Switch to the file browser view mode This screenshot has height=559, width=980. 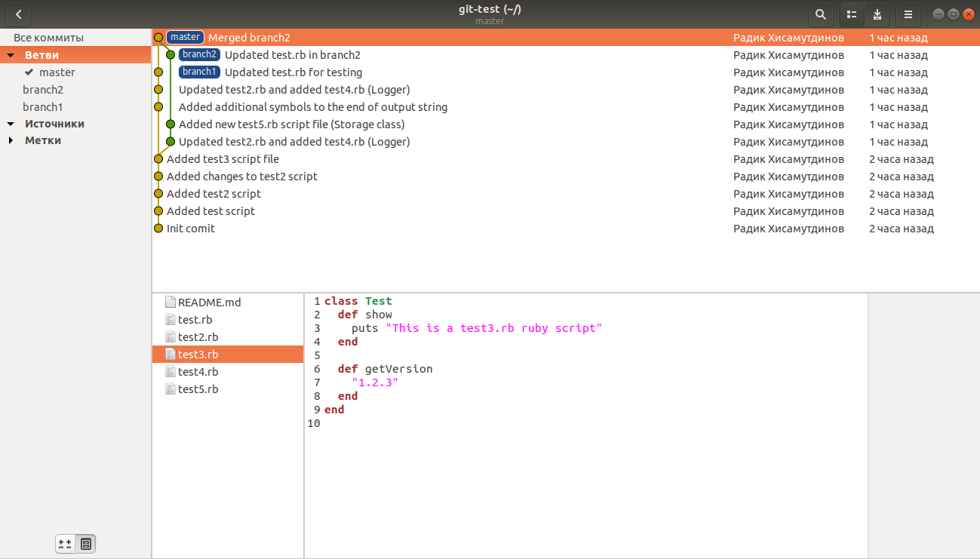(86, 543)
